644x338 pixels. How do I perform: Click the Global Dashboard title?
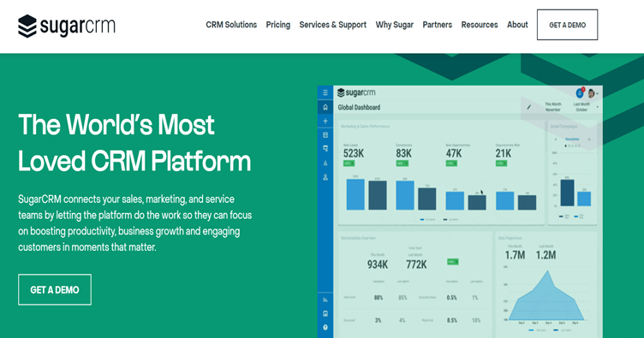tap(359, 108)
